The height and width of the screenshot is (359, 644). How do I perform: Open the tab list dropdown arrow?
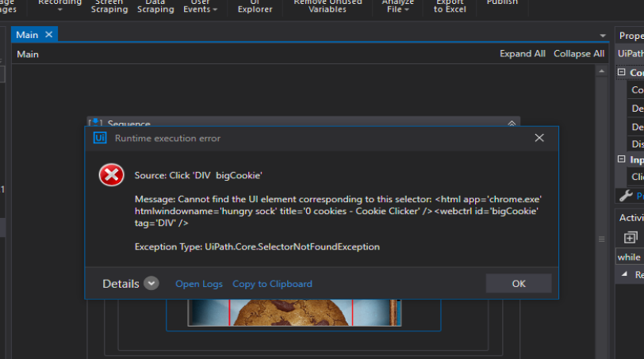coord(603,36)
